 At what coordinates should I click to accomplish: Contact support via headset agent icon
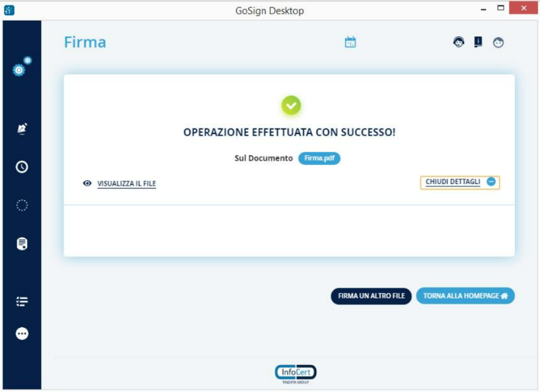[x=459, y=42]
